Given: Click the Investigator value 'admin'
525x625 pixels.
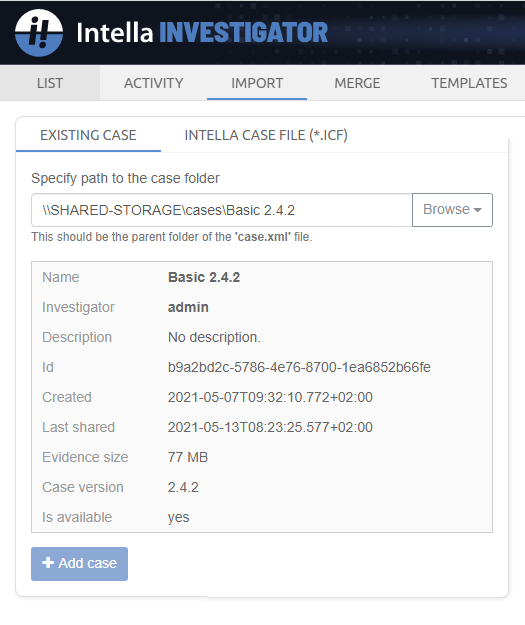Looking at the screenshot, I should [188, 307].
